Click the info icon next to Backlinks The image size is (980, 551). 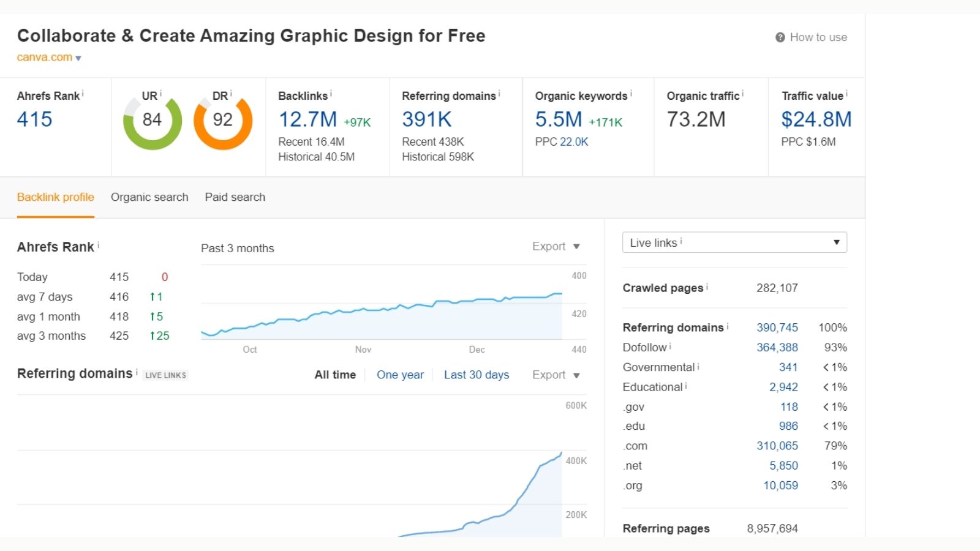331,94
